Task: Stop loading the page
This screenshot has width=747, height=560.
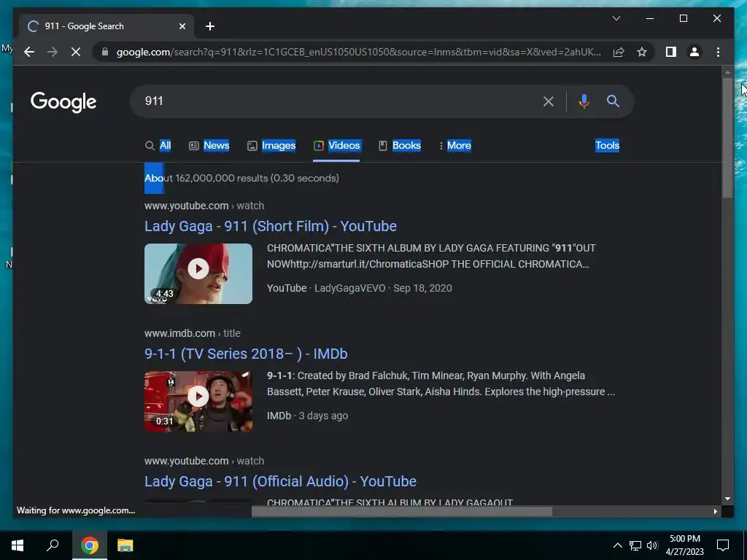Action: tap(76, 52)
